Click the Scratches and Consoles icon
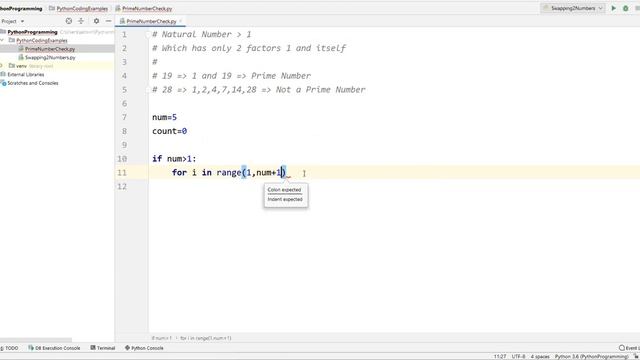Viewport: 640px width, 360px height. pos(4,83)
